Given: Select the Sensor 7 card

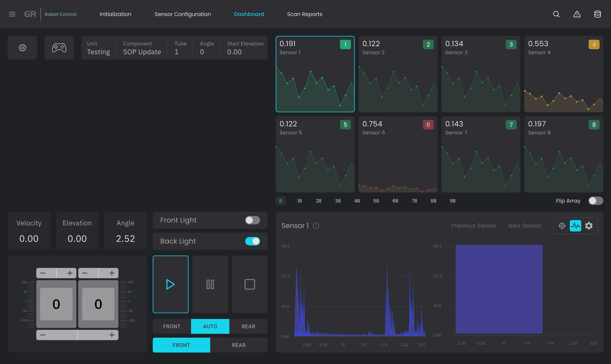Looking at the screenshot, I should (x=481, y=154).
